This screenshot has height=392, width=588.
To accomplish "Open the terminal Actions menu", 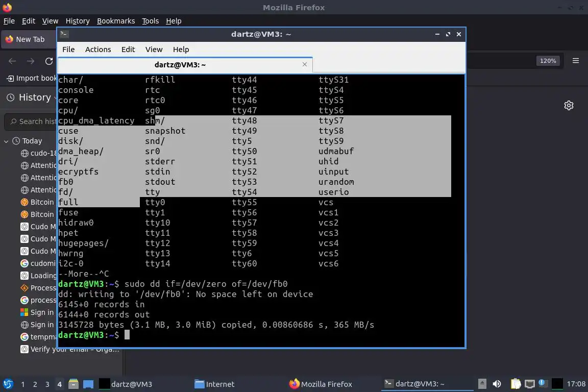I will [98, 50].
